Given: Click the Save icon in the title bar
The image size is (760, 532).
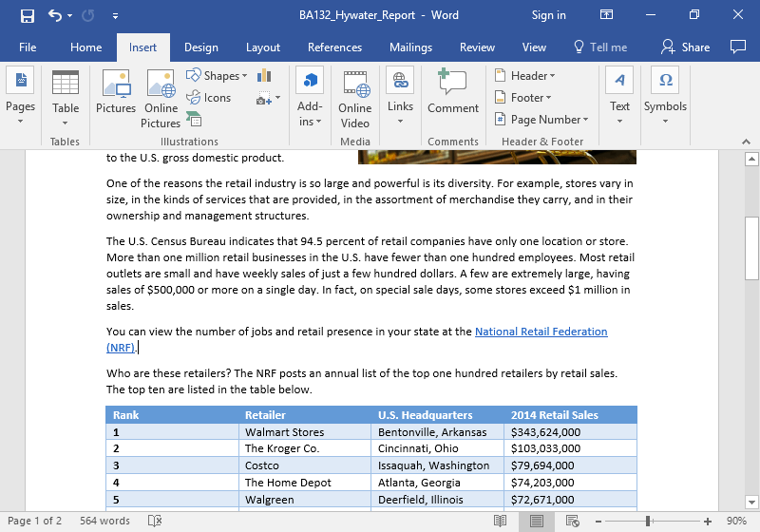Looking at the screenshot, I should [27, 15].
